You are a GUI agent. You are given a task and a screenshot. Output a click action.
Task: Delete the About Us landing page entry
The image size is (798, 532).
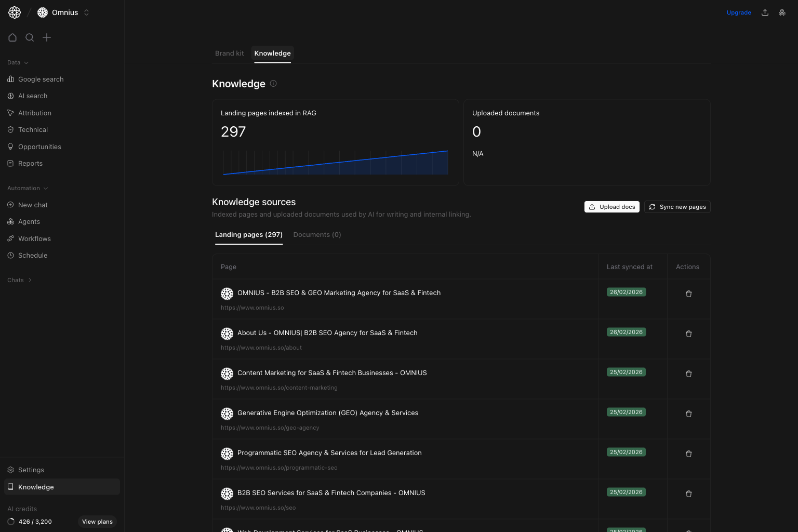(x=688, y=334)
